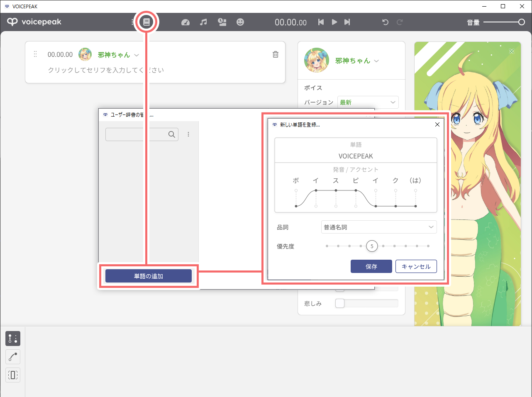532x397 pixels.
Task: Minimize the VOICEPEAK window
Action: pyautogui.click(x=484, y=6)
